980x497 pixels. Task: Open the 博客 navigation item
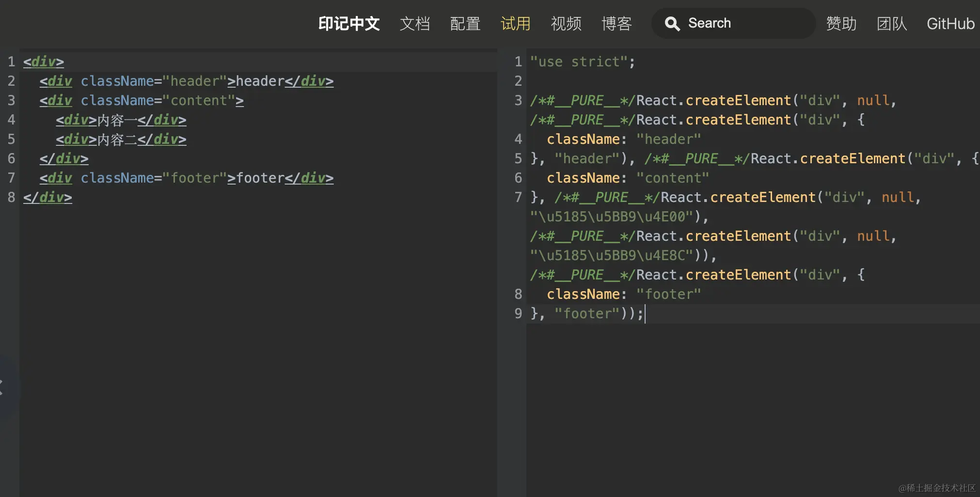[616, 24]
